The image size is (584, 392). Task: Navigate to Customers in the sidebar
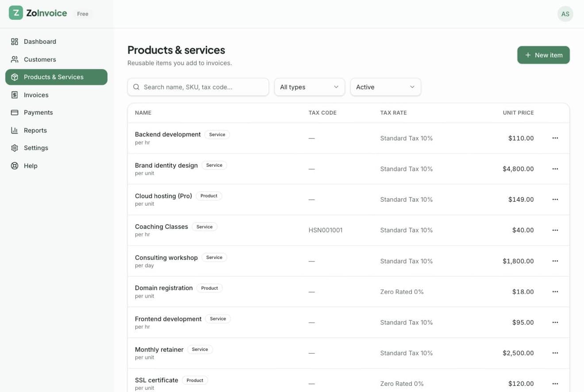56,59
